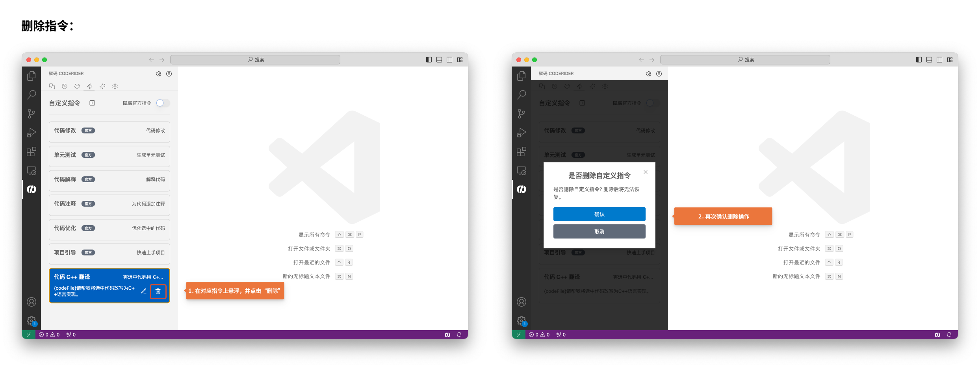Screen dimensions: 980x368
Task: Close the 是否删除自定义指令 dialog with X
Action: click(x=646, y=172)
